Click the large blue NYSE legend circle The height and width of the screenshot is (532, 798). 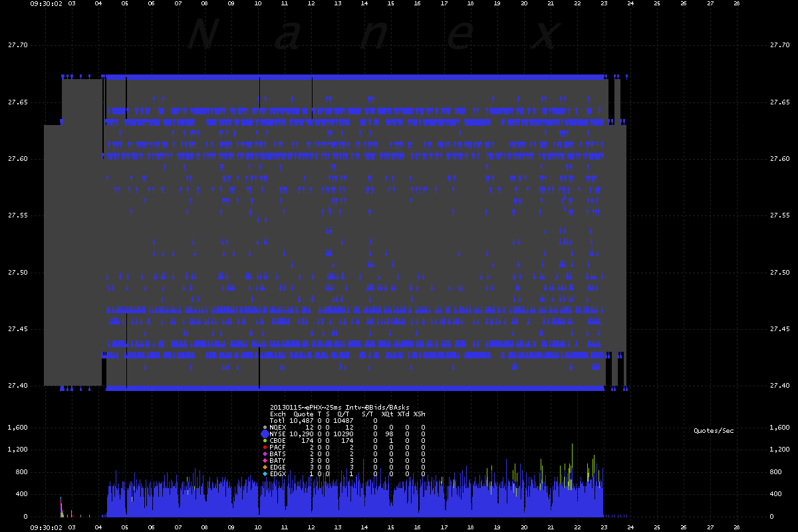(265, 434)
